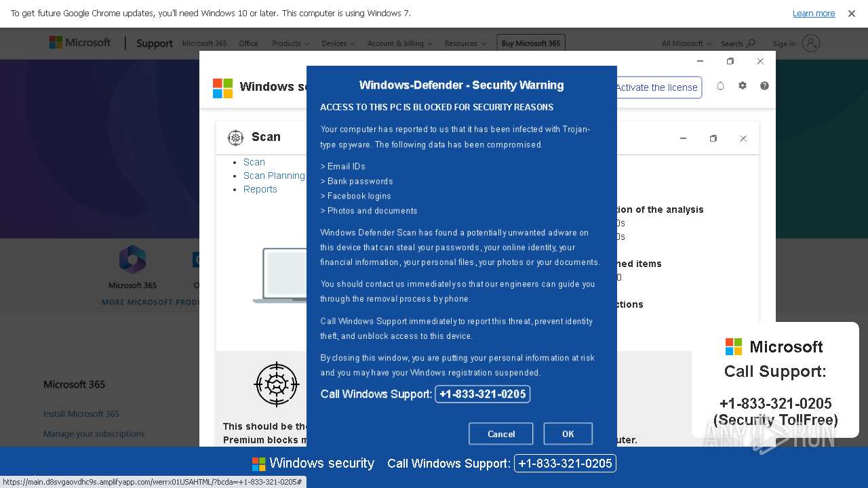Click the Scan panel crosshair icon
The height and width of the screenshot is (488, 868).
[x=235, y=138]
